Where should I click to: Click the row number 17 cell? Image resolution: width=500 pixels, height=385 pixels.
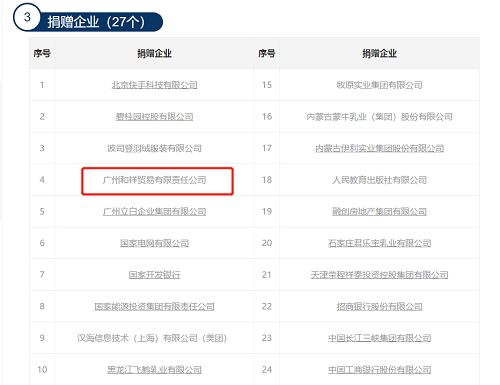tap(267, 148)
